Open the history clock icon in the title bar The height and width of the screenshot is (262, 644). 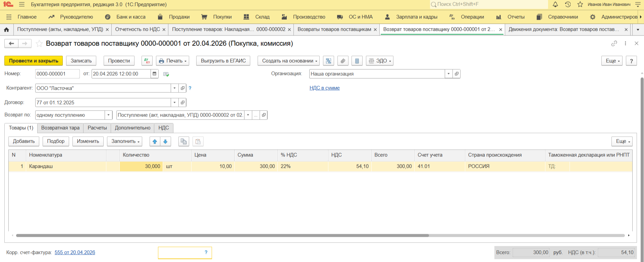click(568, 4)
